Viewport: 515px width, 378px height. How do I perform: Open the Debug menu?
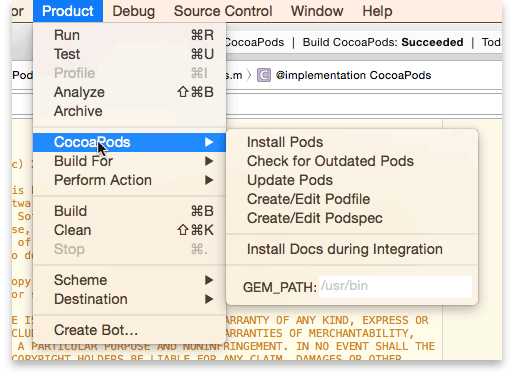coord(134,11)
